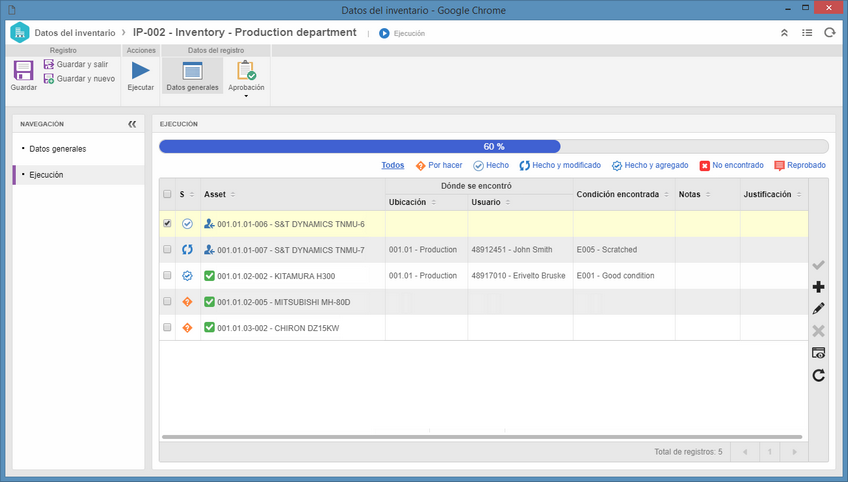This screenshot has width=848, height=482.
Task: Click the refresh icon in header
Action: click(x=830, y=33)
